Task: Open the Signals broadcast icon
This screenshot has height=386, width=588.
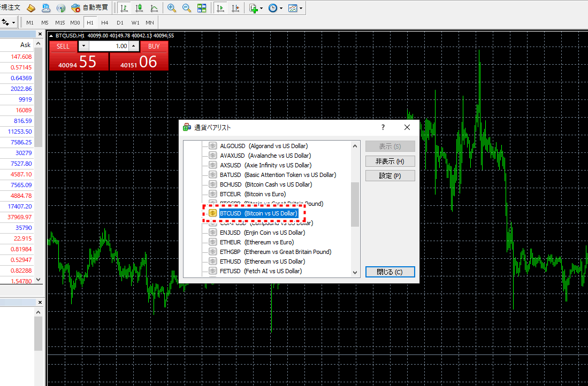Action: [61, 8]
